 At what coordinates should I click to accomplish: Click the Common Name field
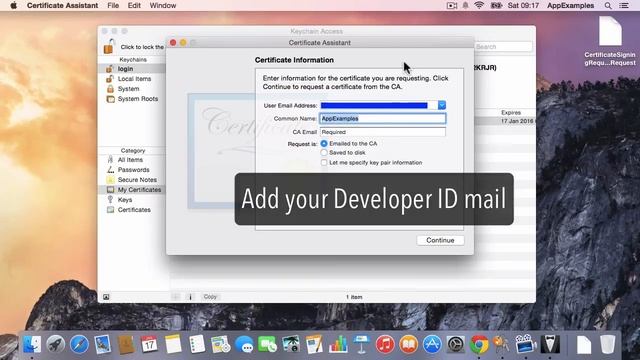[x=382, y=118]
